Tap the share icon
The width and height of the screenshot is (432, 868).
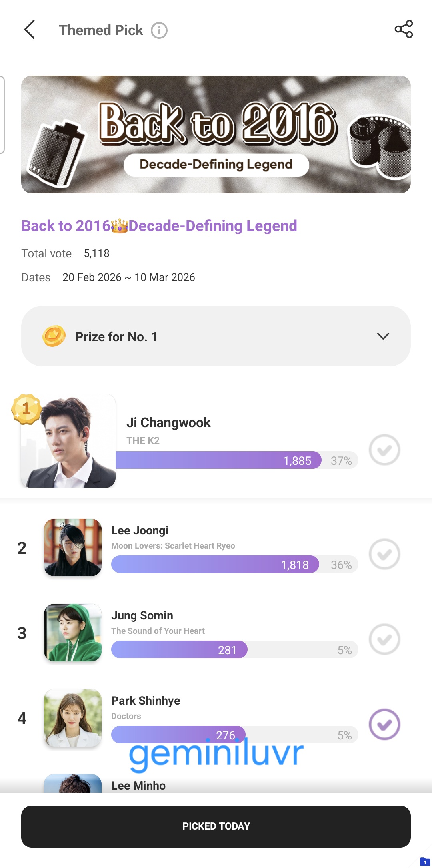click(404, 29)
